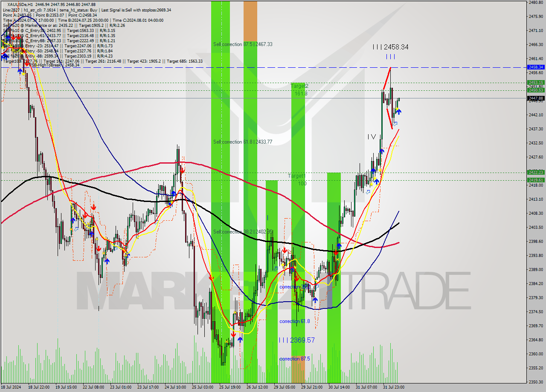Click the '31 Jul 23:00' time axis label
Image resolution: width=546 pixels, height=392 pixels.
[393, 387]
